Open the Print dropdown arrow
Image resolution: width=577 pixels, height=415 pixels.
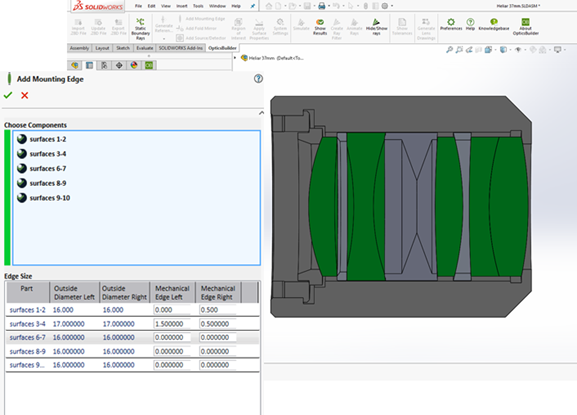pos(329,6)
